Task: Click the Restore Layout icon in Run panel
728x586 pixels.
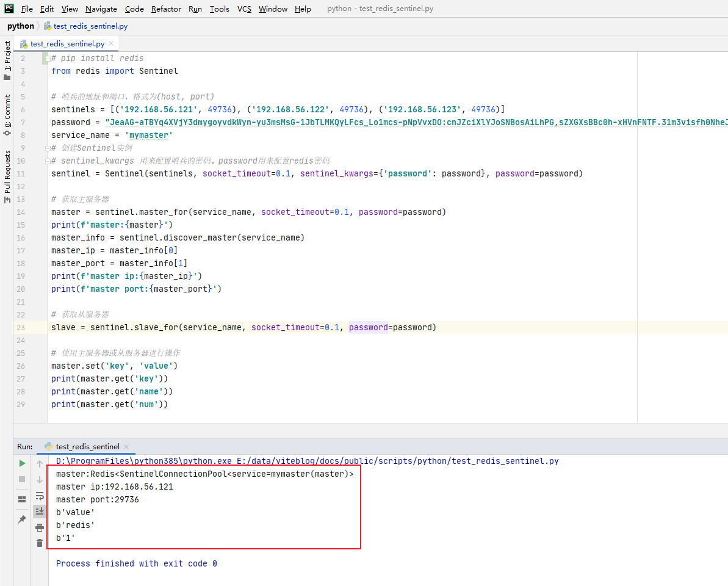Action: (22, 499)
